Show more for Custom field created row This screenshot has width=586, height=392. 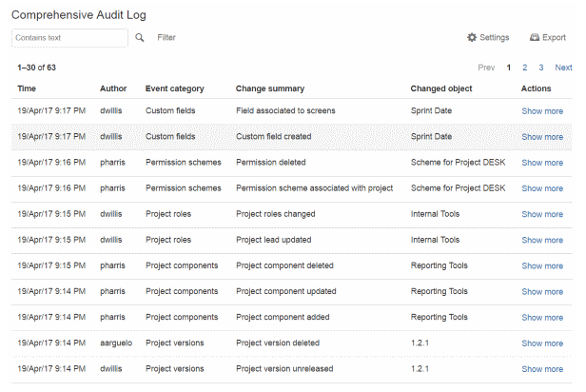coord(542,137)
